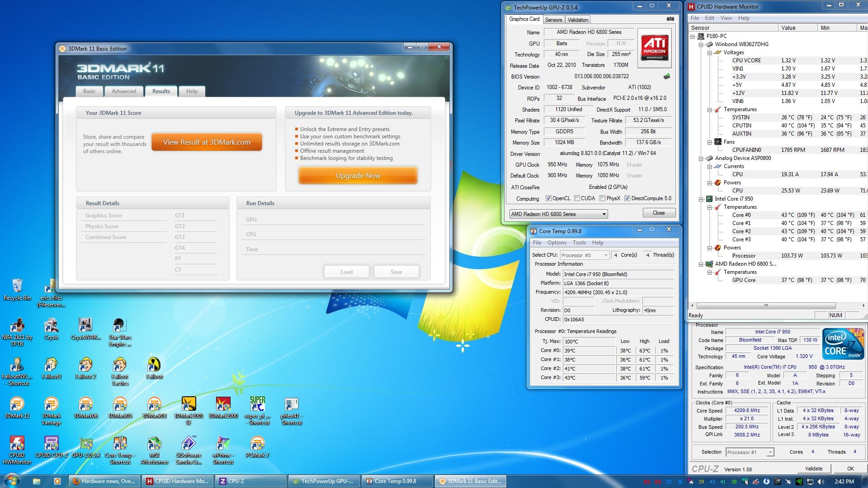Screen dimensions: 868x488
Task: Open Windows Explorer from the taskbar
Action: tap(37, 481)
